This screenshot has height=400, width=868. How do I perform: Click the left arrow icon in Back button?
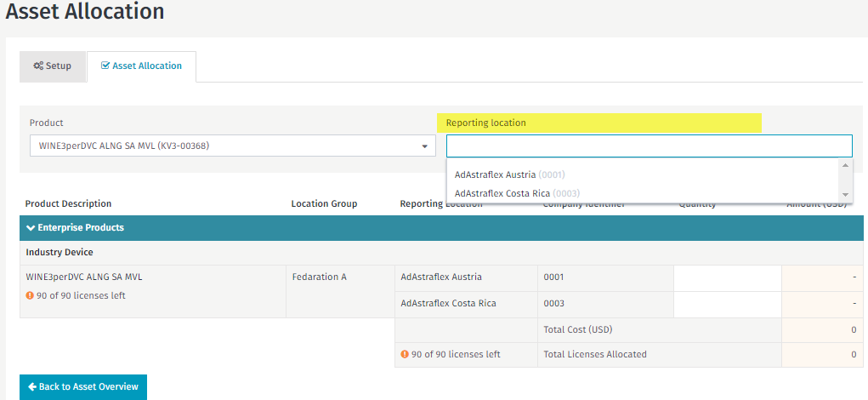[x=32, y=387]
